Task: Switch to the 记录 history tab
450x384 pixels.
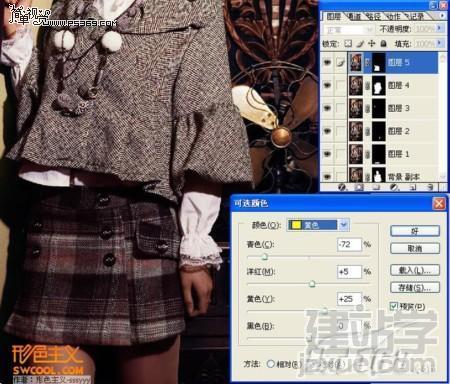Action: [x=415, y=16]
